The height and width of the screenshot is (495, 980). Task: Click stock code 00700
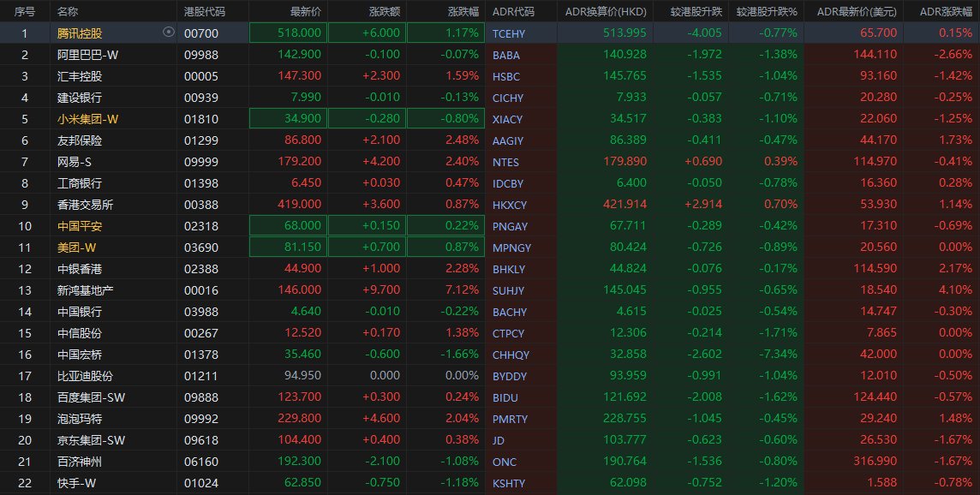[x=201, y=33]
